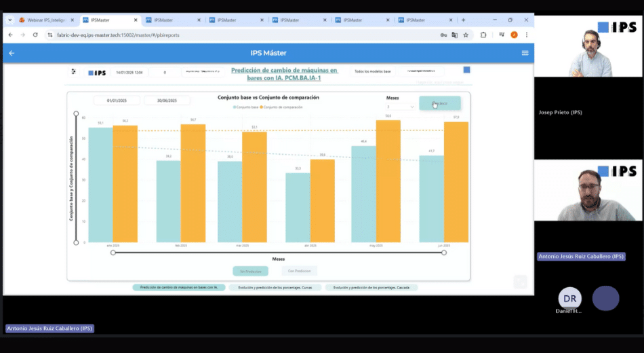Image resolution: width=644 pixels, height=353 pixels.
Task: Click the back arrow in IPS Máster header
Action: point(12,53)
